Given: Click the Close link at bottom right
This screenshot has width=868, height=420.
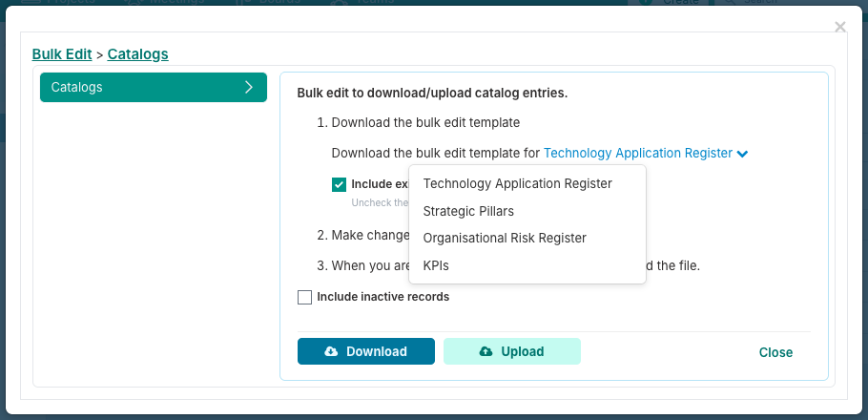Looking at the screenshot, I should [775, 352].
